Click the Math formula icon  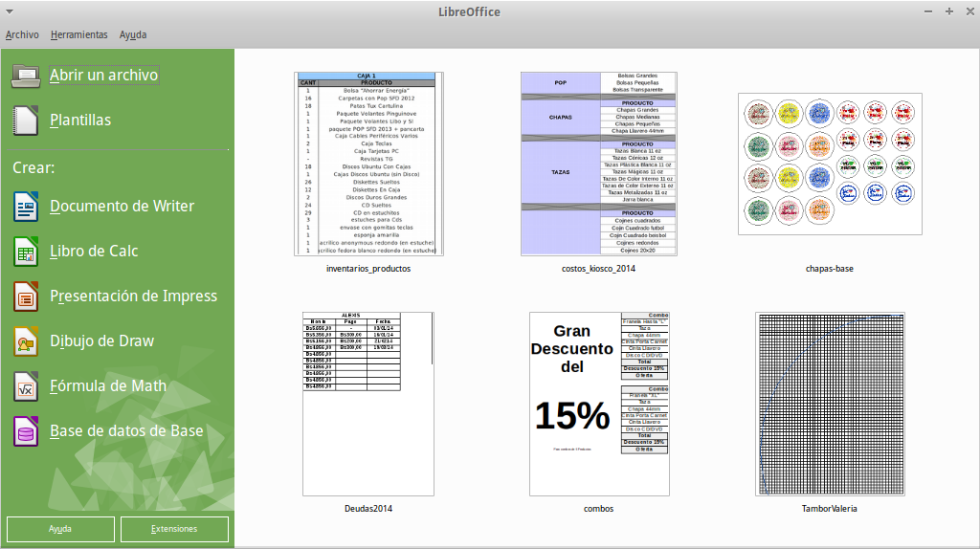(x=26, y=386)
